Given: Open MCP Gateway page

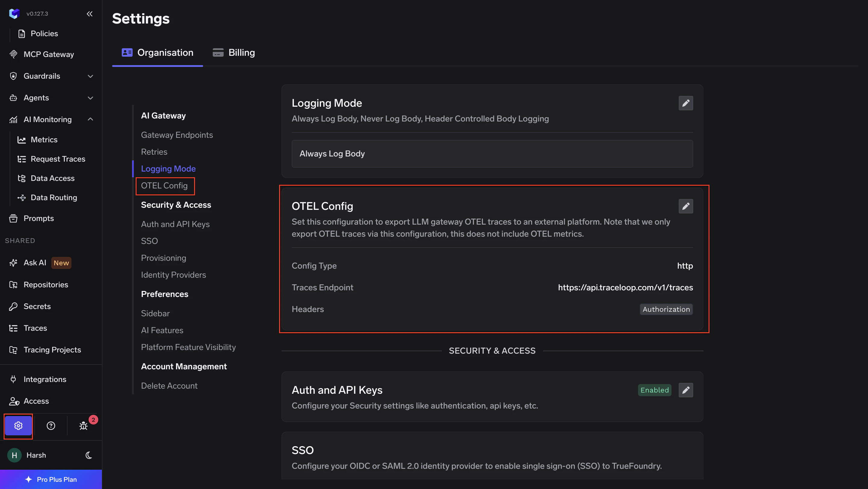Looking at the screenshot, I should [49, 54].
